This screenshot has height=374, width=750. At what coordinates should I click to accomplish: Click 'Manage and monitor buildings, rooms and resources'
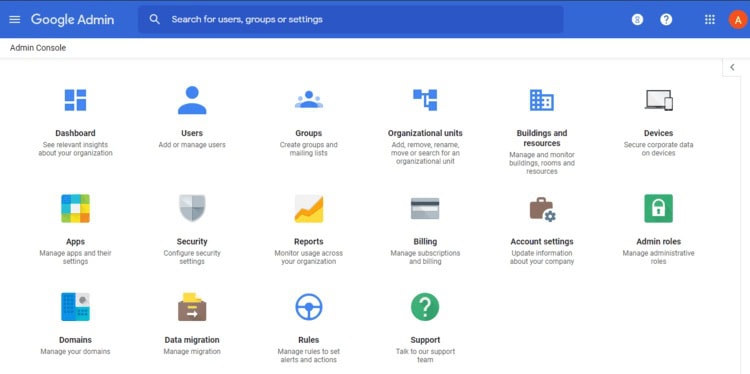(541, 163)
